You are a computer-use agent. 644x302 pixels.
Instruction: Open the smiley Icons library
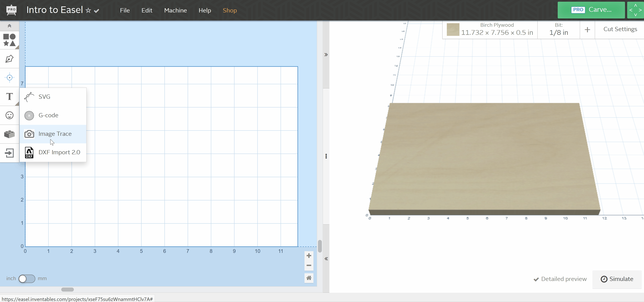click(9, 115)
